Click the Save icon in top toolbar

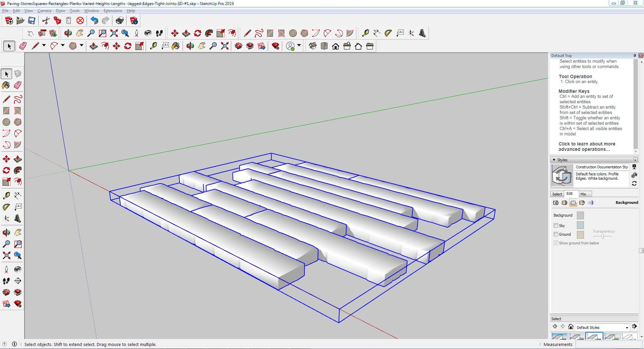[32, 21]
